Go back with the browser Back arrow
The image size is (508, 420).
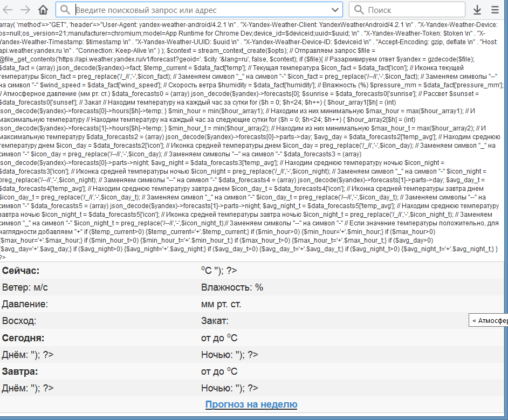pyautogui.click(x=7, y=10)
